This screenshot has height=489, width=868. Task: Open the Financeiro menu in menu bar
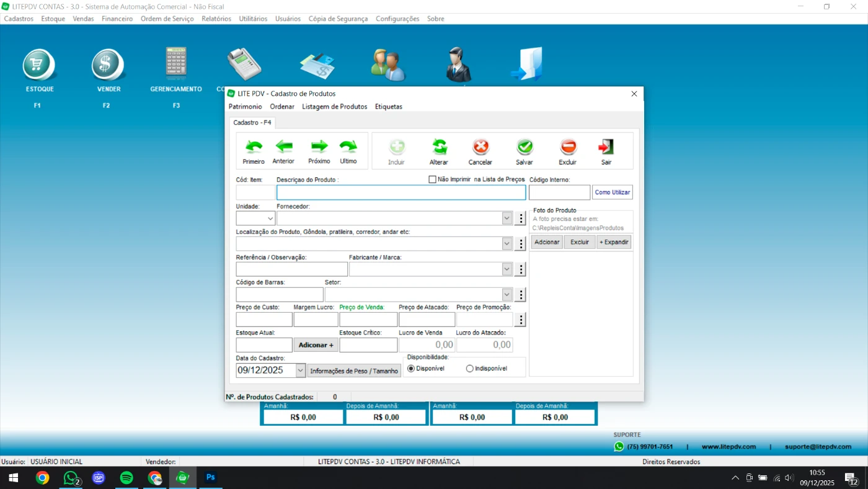click(117, 19)
